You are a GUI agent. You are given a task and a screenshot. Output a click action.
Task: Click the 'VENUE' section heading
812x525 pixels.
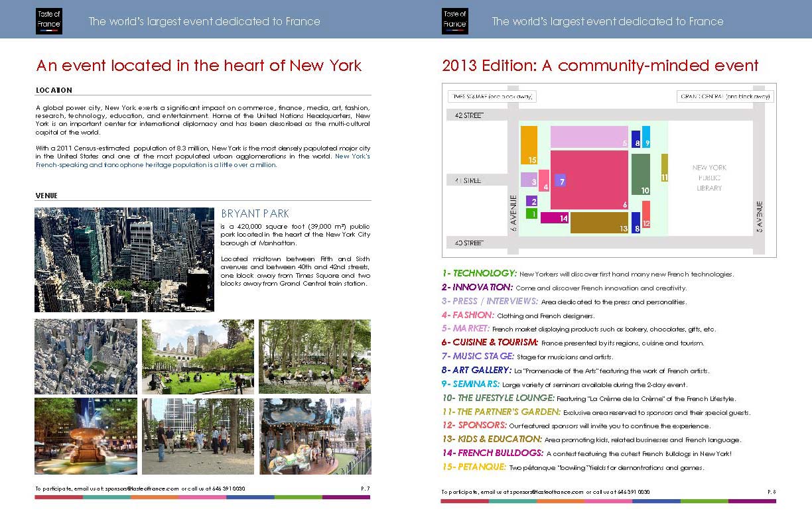[46, 196]
